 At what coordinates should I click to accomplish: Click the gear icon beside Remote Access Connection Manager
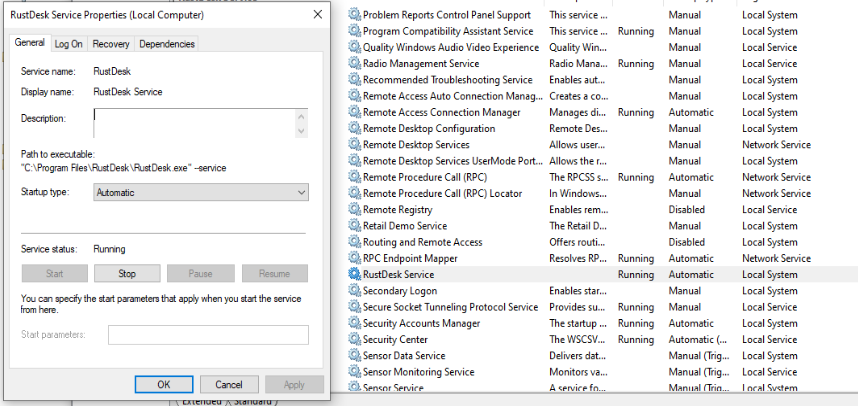[355, 112]
